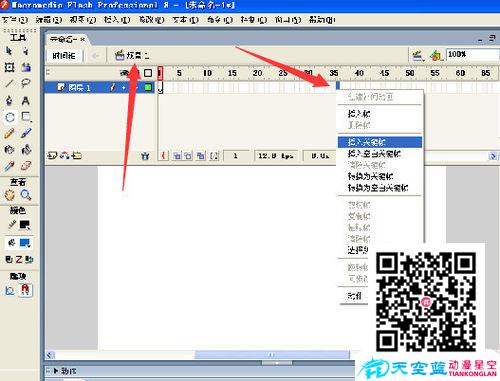Click the Center Frame timeline icon

tap(163, 156)
